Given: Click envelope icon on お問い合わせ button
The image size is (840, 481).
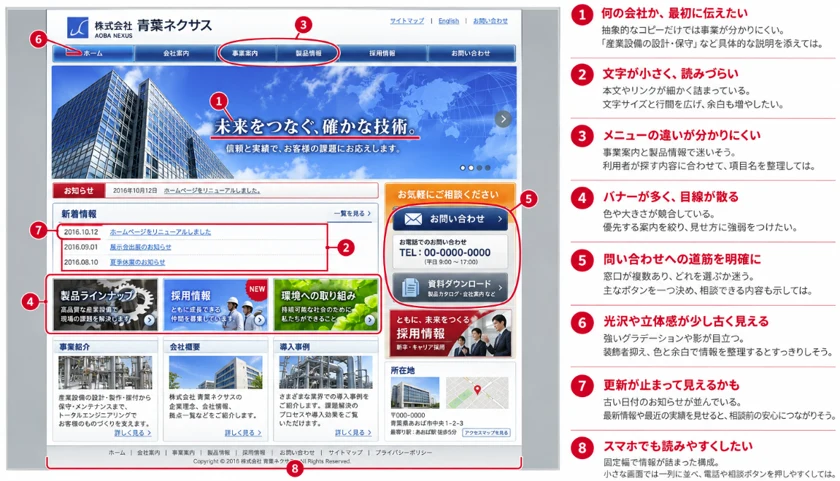Looking at the screenshot, I should [413, 219].
